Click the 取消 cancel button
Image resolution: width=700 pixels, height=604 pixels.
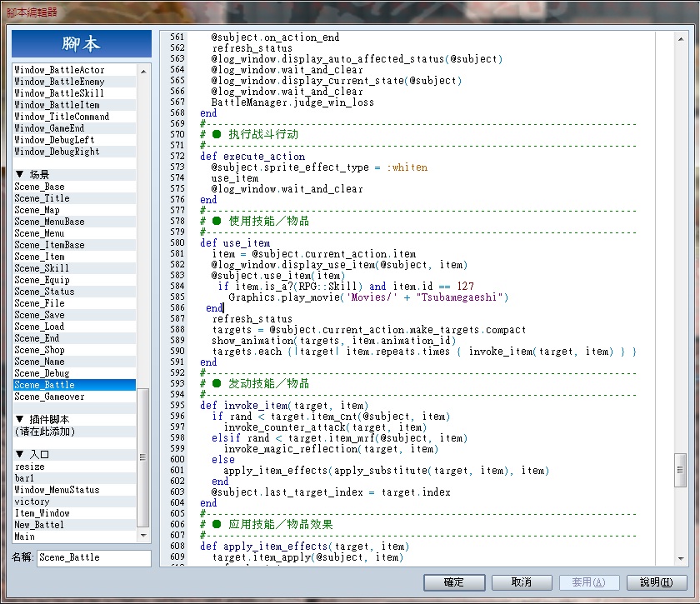tap(522, 582)
